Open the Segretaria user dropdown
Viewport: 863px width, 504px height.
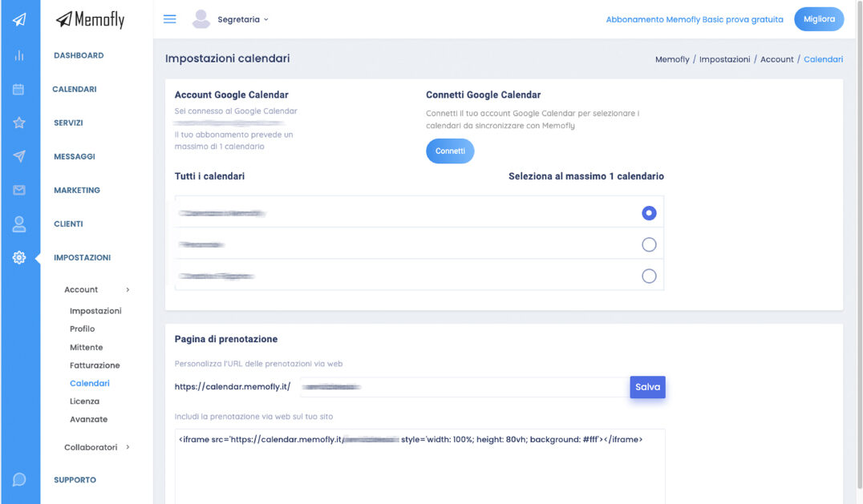tap(242, 19)
